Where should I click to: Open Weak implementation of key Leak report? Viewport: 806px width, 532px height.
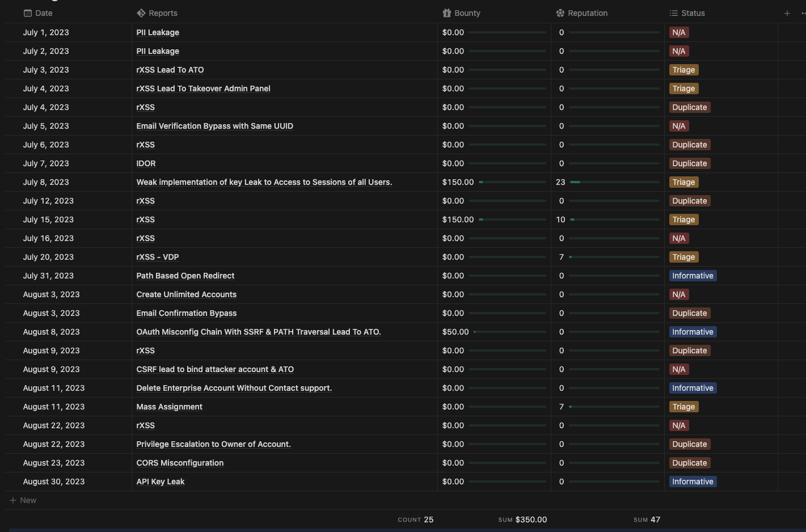coord(264,182)
